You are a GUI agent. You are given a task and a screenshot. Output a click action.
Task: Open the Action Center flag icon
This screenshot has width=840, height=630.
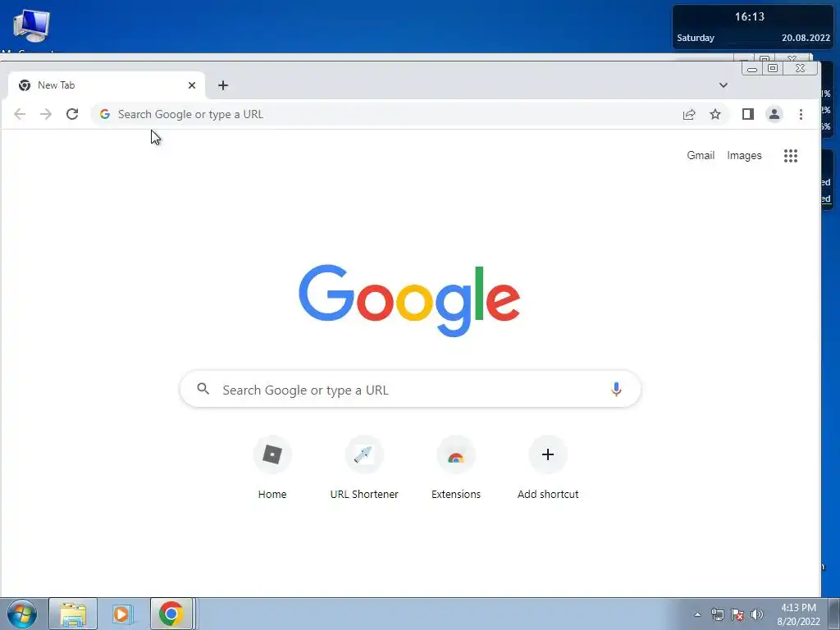(737, 614)
